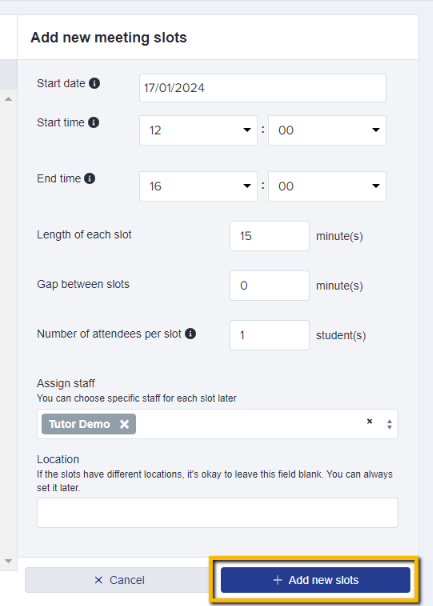
Task: Click the Length of each slot field
Action: coord(269,236)
